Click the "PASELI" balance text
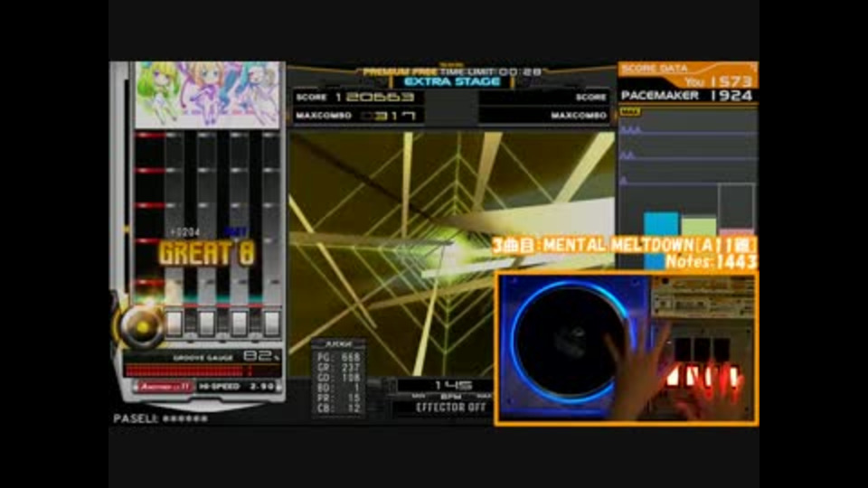Image resolution: width=868 pixels, height=488 pixels. click(161, 418)
